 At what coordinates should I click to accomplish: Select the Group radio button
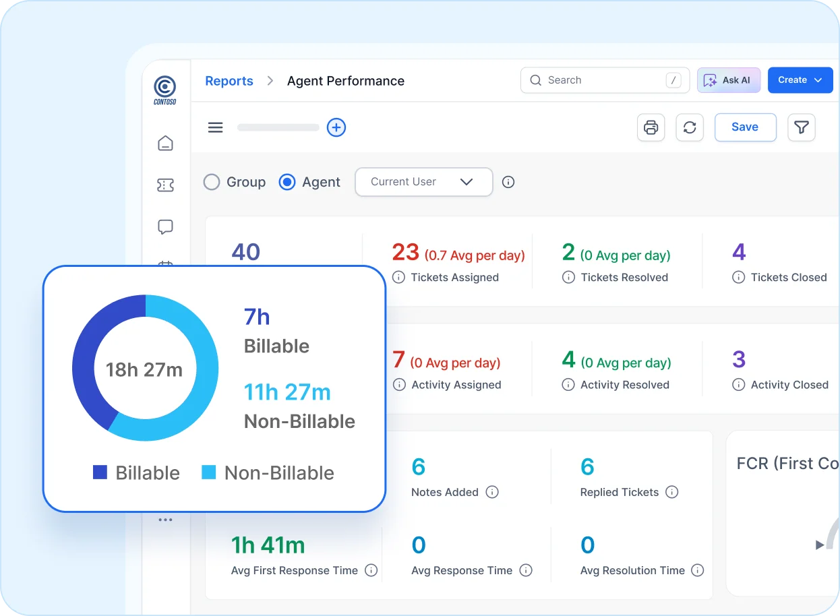212,182
